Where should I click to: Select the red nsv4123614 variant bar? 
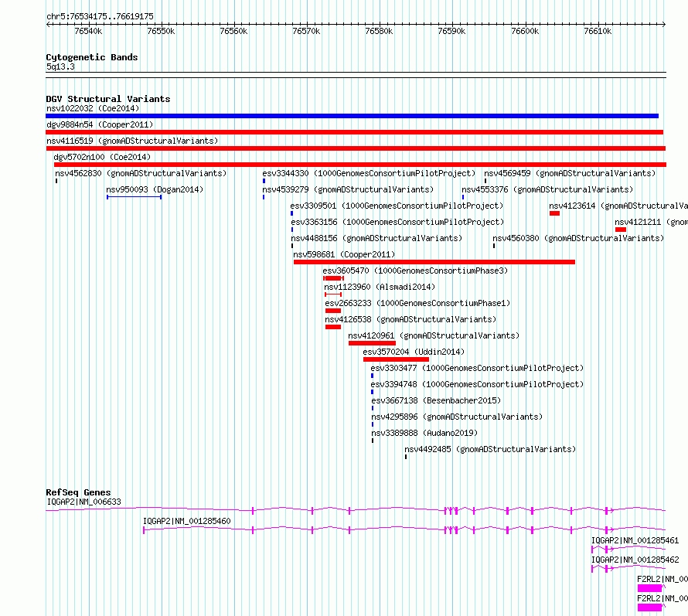[554, 213]
